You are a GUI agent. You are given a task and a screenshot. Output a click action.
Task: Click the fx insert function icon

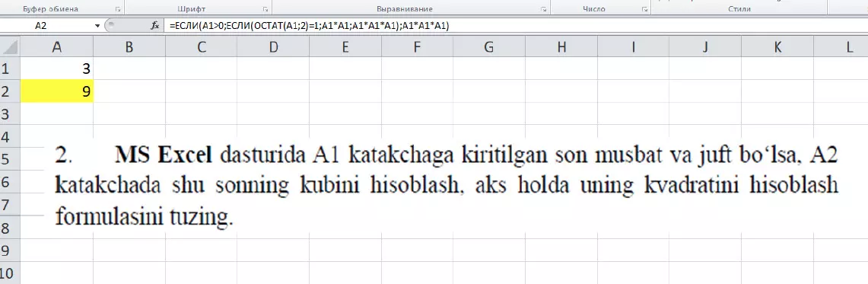click(155, 25)
